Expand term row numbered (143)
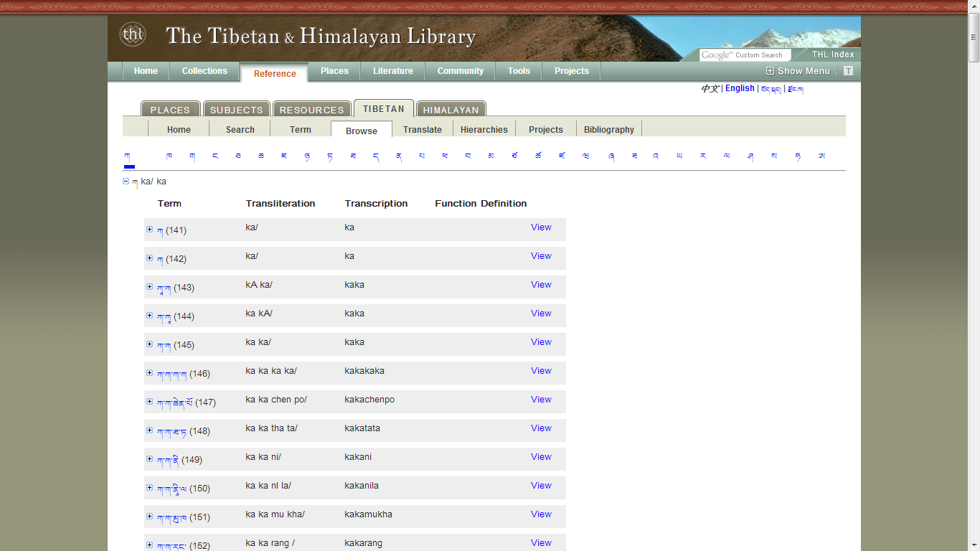 pos(149,287)
